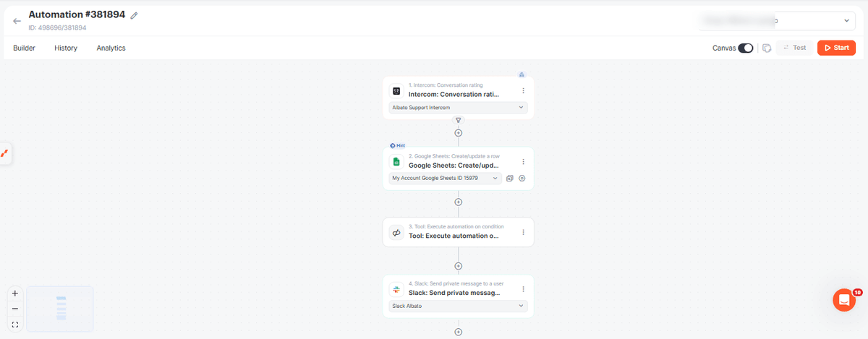Click the copy automation icon beside Canvas toggle
This screenshot has width=868, height=339.
coord(767,48)
